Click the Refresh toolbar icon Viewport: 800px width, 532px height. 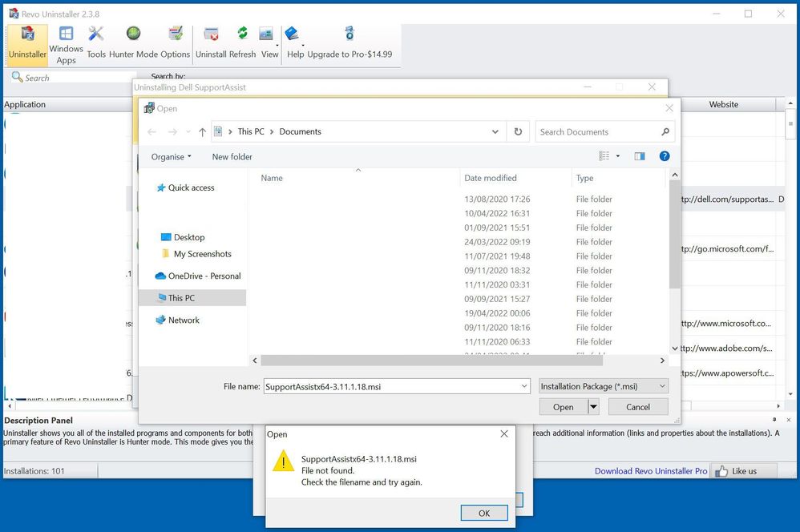[242, 42]
